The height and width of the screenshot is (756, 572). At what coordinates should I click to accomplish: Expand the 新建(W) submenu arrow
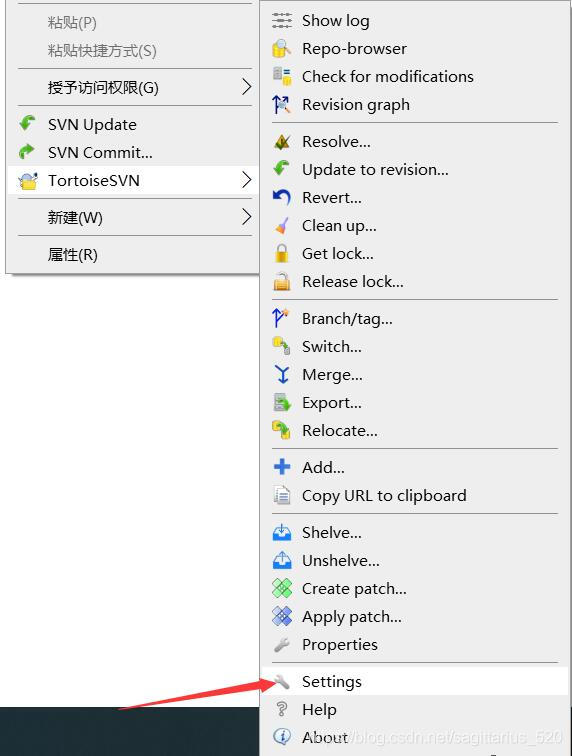tap(246, 217)
